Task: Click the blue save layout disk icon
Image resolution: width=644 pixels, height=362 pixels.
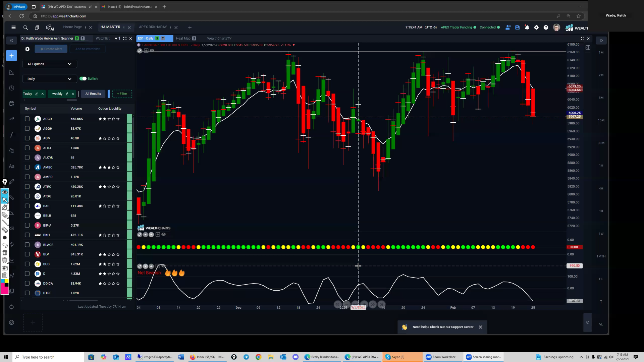Action: point(517,27)
